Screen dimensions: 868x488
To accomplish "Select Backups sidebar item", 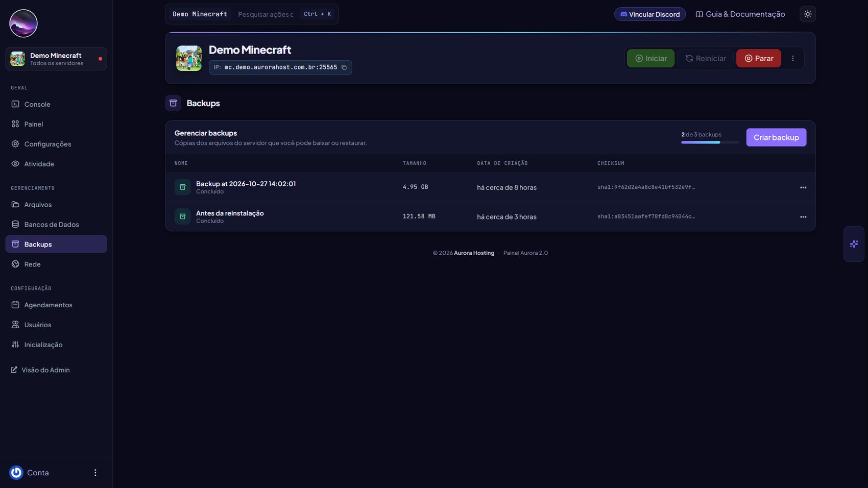I will click(x=56, y=244).
